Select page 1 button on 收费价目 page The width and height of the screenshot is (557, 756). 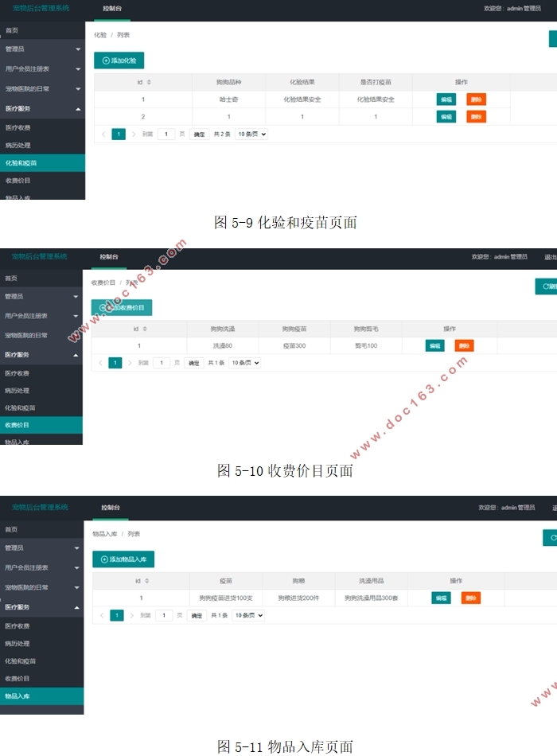tap(115, 363)
